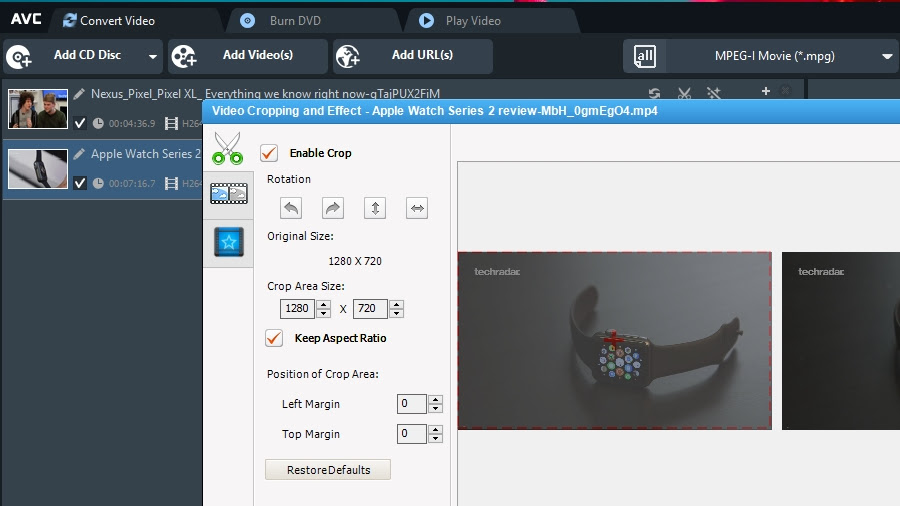
Task: Click the Top Margin input field
Action: 412,434
